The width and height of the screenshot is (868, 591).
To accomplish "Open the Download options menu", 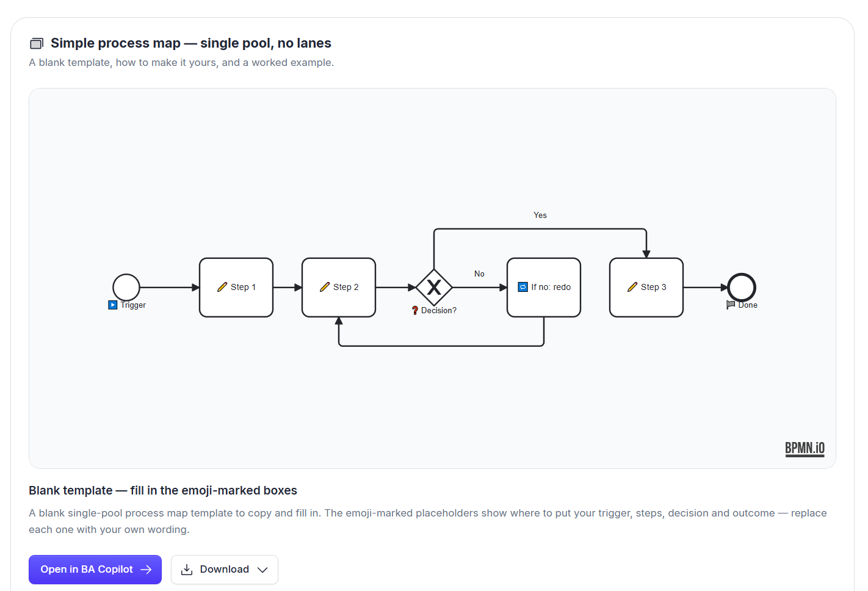I will pyautogui.click(x=225, y=570).
